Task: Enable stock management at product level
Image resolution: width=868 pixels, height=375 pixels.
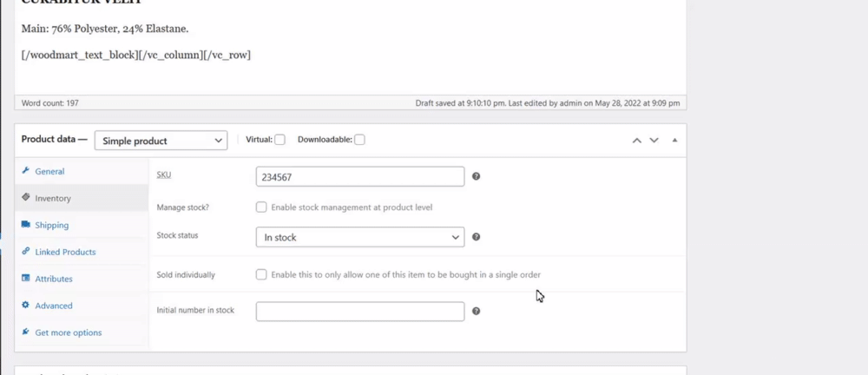Action: 261,207
